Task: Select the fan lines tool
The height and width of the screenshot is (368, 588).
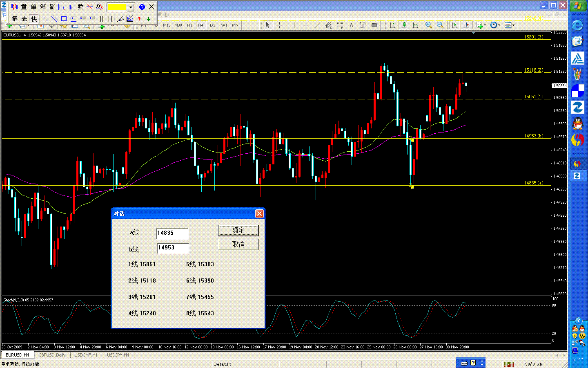Action: click(x=129, y=19)
